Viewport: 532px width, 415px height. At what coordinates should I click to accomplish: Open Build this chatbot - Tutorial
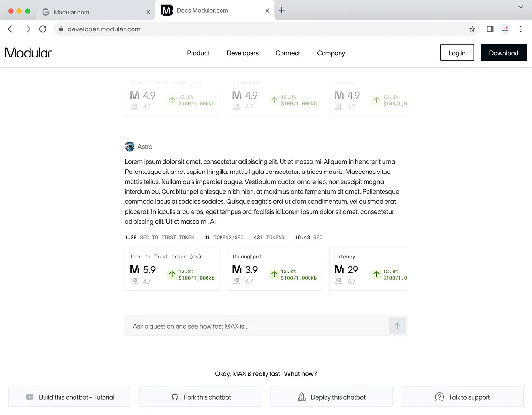[x=70, y=397]
